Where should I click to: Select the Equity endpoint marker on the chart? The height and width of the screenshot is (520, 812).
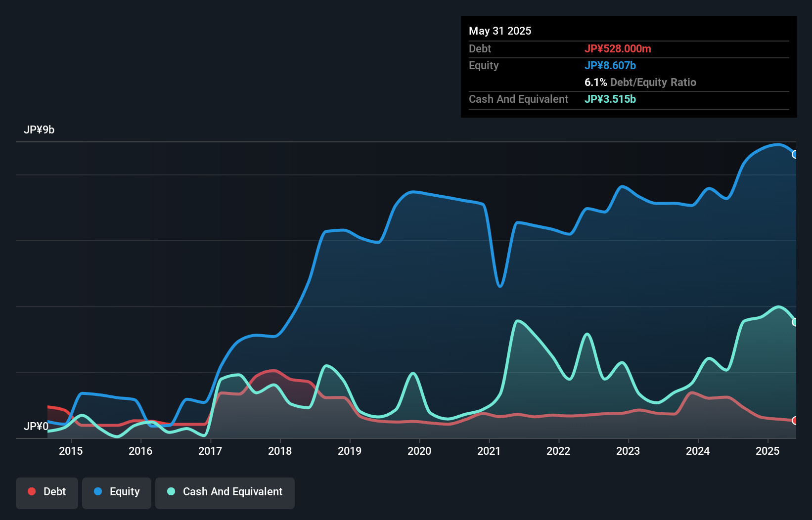[795, 154]
